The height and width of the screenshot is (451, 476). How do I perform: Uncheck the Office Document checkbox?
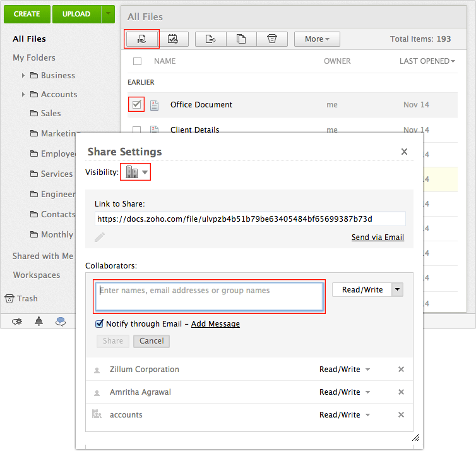pos(136,105)
